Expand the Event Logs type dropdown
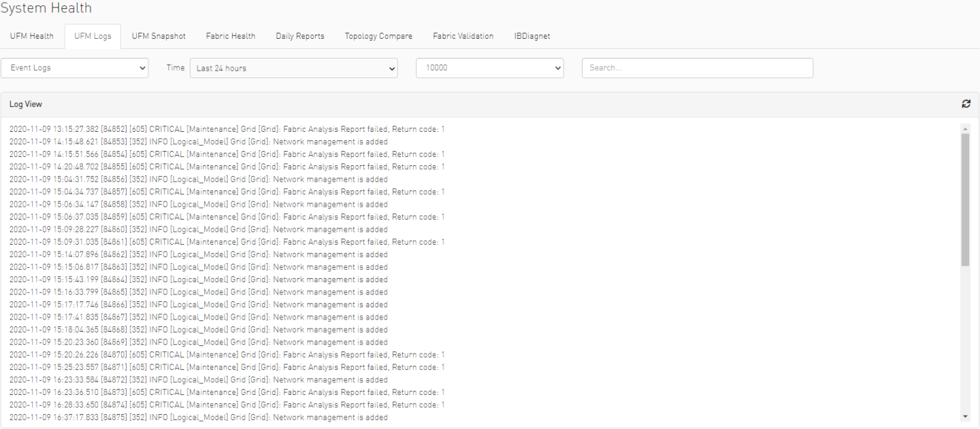 76,68
